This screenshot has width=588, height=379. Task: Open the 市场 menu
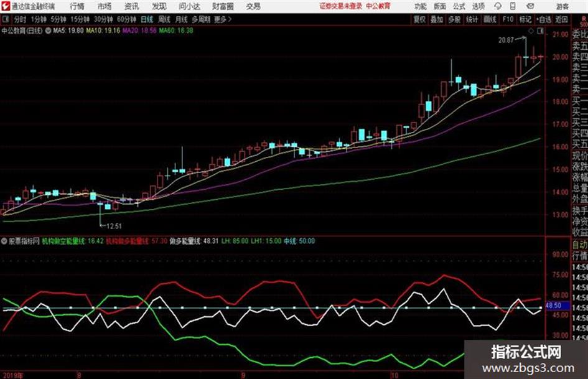(x=105, y=6)
